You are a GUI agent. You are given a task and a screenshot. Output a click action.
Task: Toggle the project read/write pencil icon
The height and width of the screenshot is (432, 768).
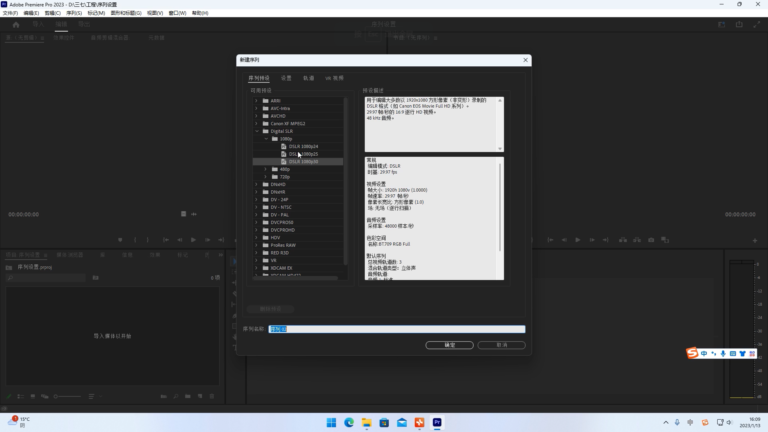[x=9, y=396]
